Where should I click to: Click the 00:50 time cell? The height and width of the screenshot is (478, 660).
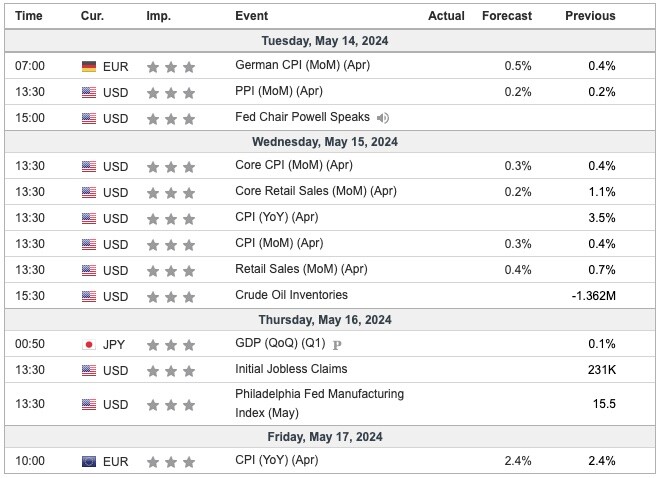tap(30, 344)
